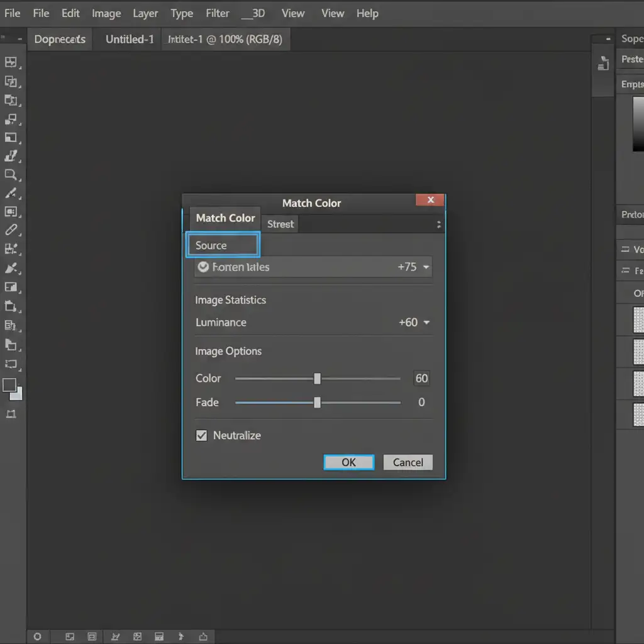
Task: Click the circular icon in bottom status bar
Action: click(x=37, y=636)
